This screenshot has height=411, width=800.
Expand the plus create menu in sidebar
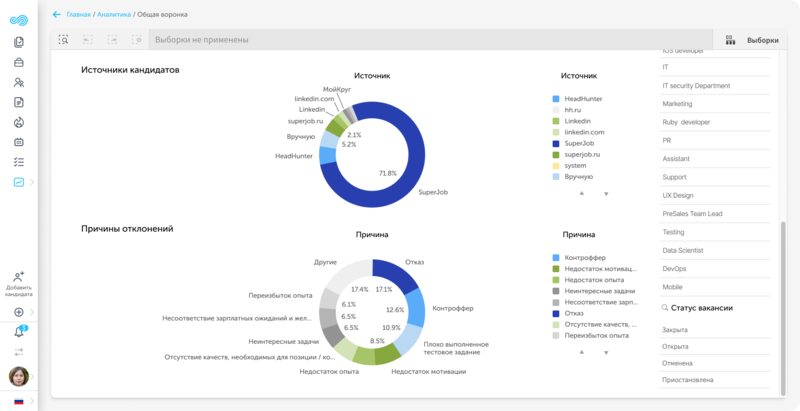pyautogui.click(x=19, y=312)
